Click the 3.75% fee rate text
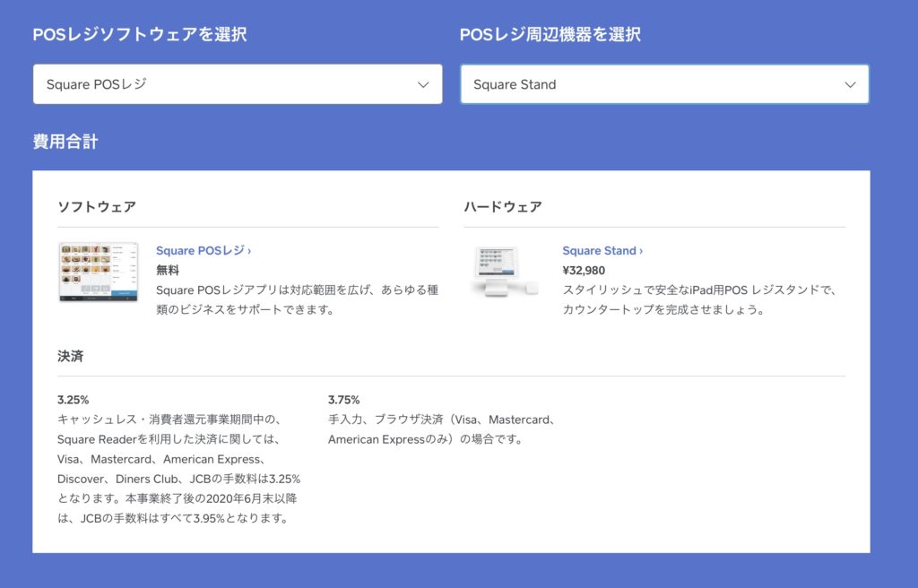This screenshot has width=918, height=588. tap(343, 400)
